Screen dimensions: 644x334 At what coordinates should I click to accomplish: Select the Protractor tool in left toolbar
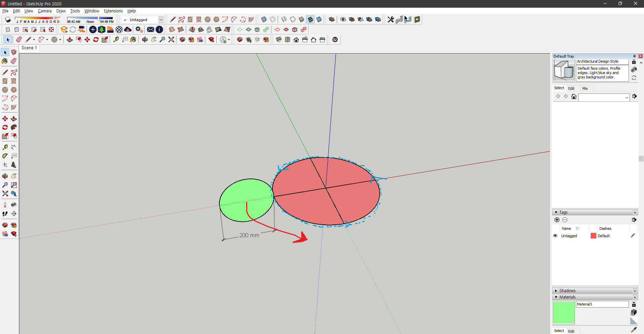[x=5, y=156]
